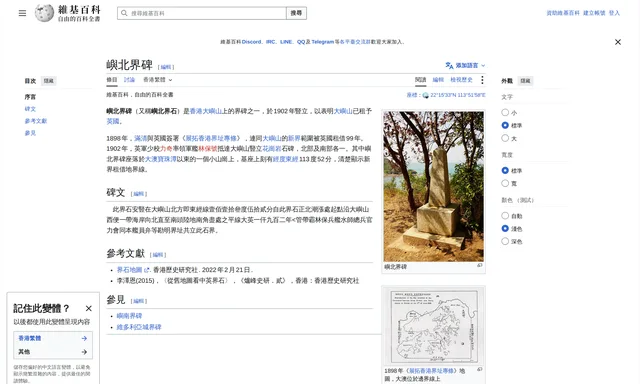Image resolution: width=640 pixels, height=384 pixels.
Task: Click the Wikipedia globe logo
Action: (x=44, y=13)
